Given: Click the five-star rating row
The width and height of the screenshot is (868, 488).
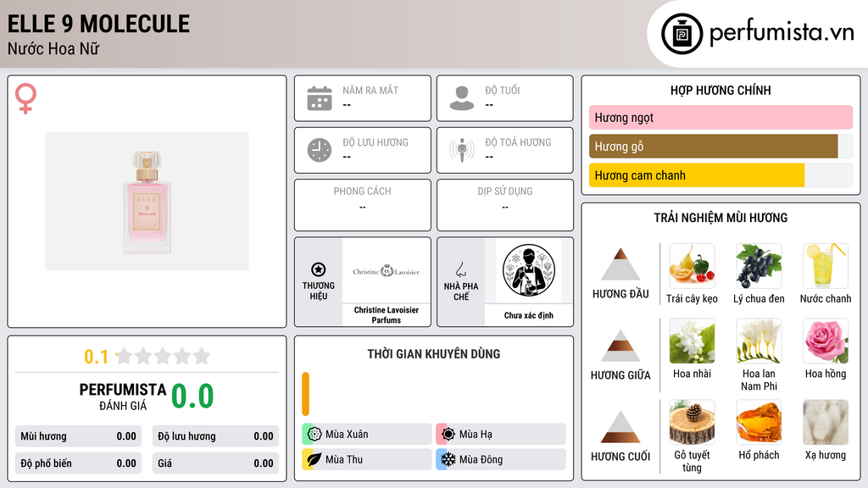Looking at the screenshot, I should (x=164, y=357).
